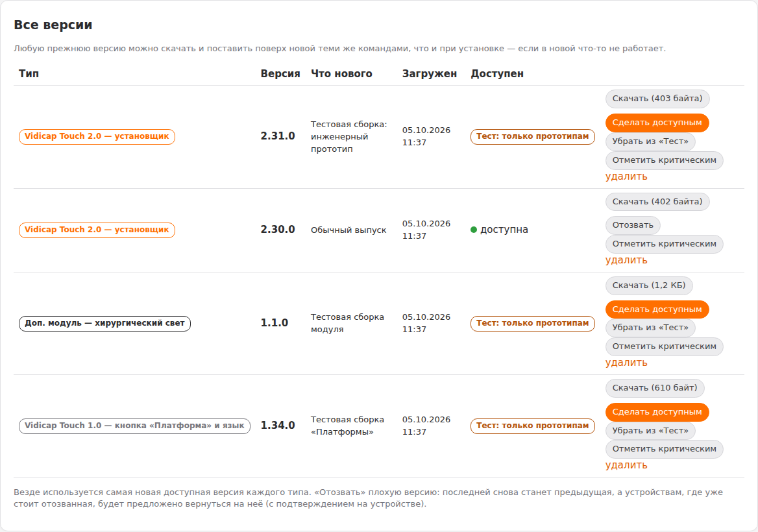
Task: Click the «удалить» link for version 1.34.0
Action: (x=626, y=465)
